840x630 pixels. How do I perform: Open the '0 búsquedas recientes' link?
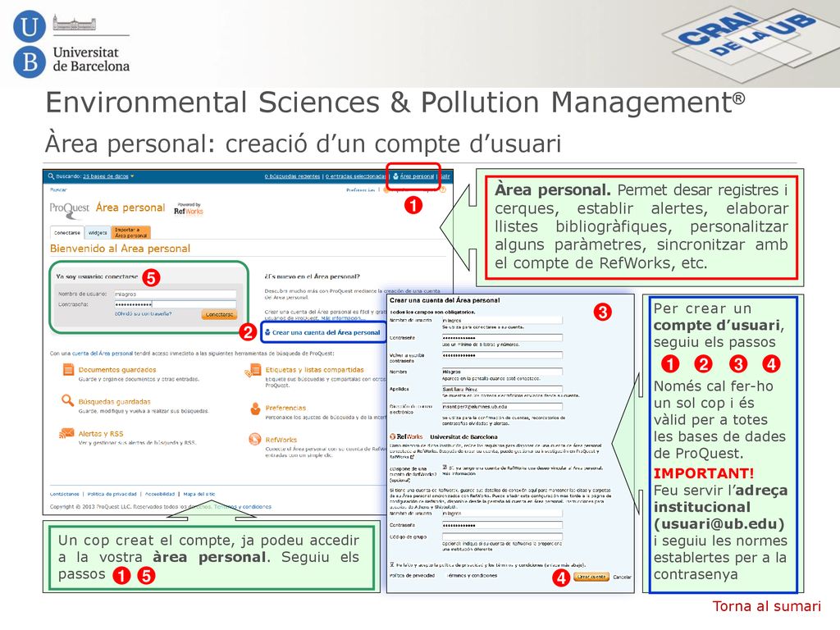tap(292, 176)
